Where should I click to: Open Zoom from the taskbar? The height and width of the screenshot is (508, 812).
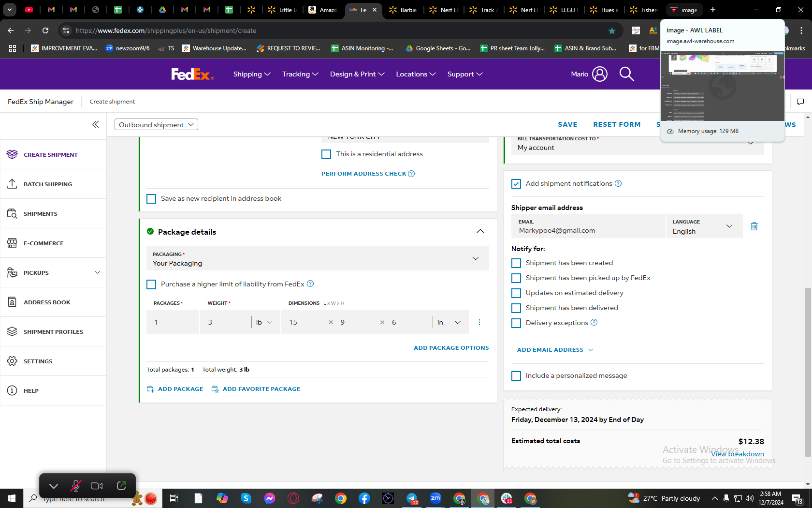435,498
